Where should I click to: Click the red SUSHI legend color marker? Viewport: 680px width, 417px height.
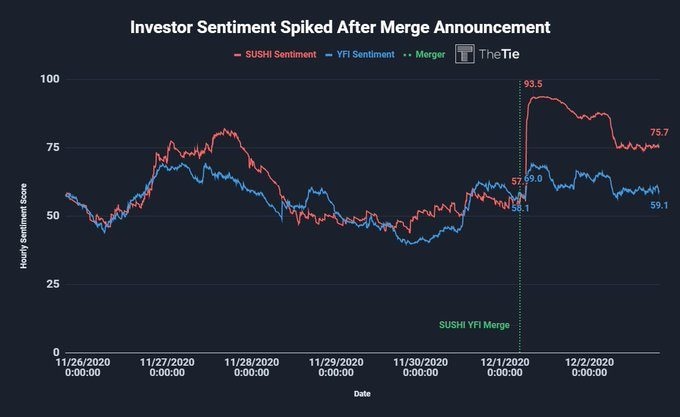(x=237, y=54)
